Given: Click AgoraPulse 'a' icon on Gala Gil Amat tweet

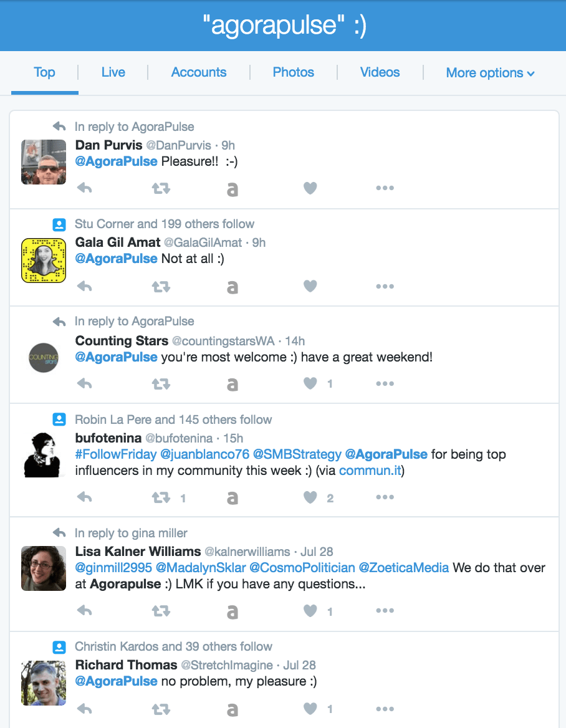Looking at the screenshot, I should [232, 287].
